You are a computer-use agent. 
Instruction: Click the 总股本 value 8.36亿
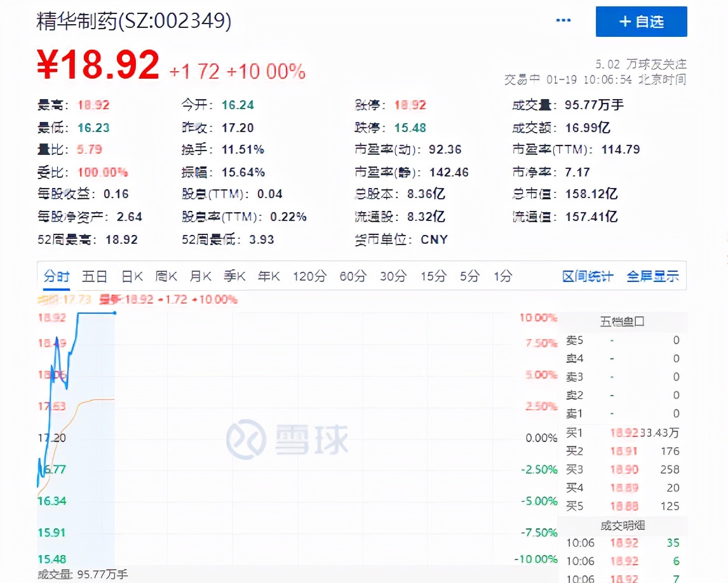pyautogui.click(x=426, y=194)
